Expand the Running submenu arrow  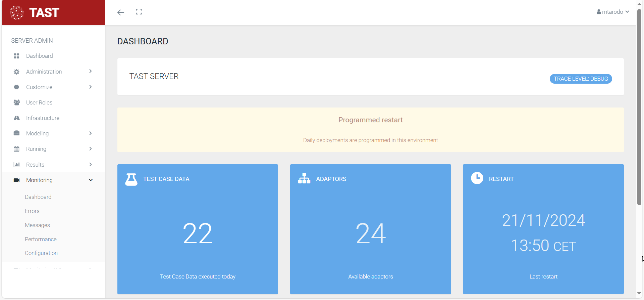pos(91,149)
